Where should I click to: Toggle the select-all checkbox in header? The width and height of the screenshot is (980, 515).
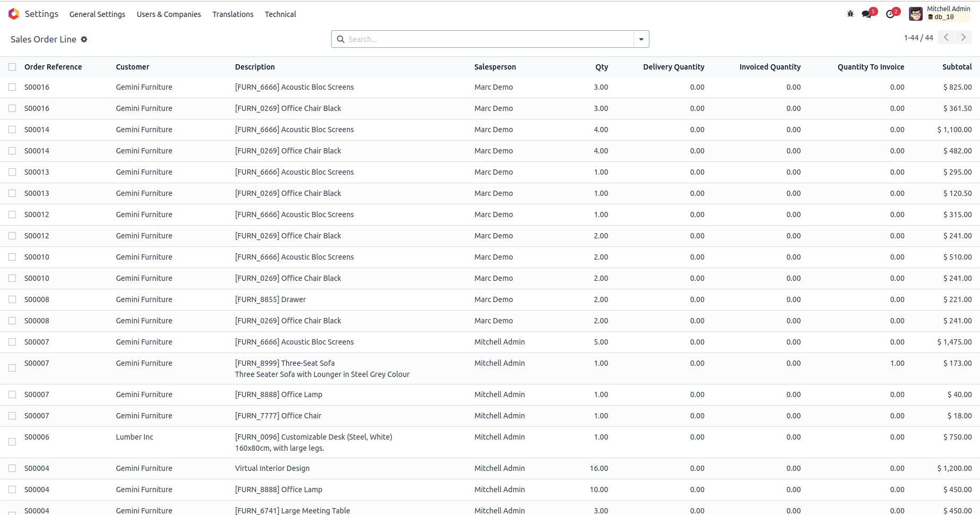[x=12, y=67]
